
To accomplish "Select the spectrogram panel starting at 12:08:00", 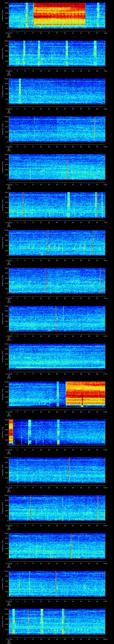I will coord(57,280).
